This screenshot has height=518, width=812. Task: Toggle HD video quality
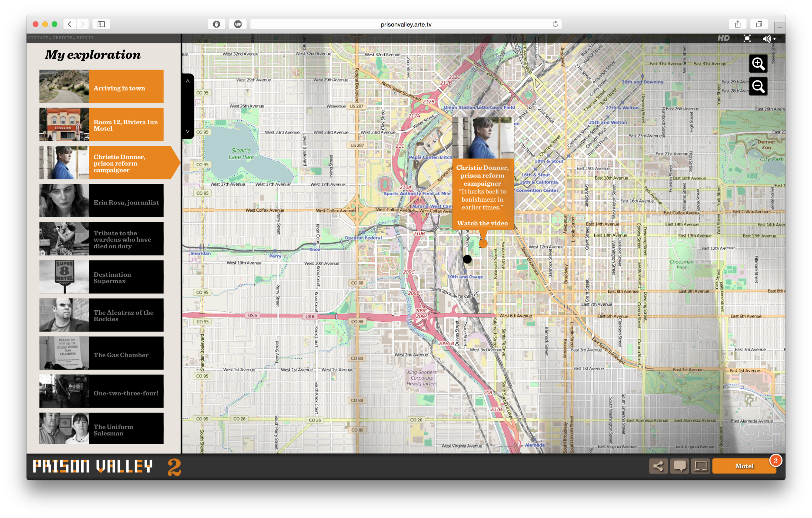click(723, 38)
